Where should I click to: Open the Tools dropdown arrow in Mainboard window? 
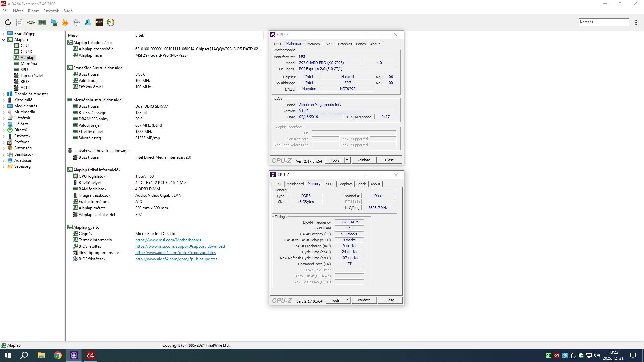pyautogui.click(x=347, y=160)
